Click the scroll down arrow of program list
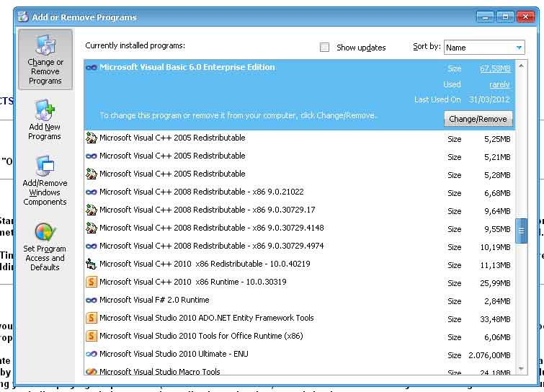This screenshot has width=544, height=392. (521, 369)
